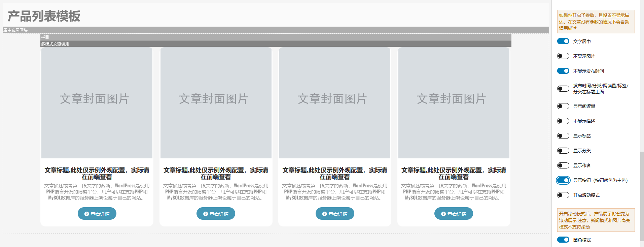The image size is (644, 247).
Task: Disable the 显示按钮(按钮颜色为主色) switch
Action: pos(563,180)
